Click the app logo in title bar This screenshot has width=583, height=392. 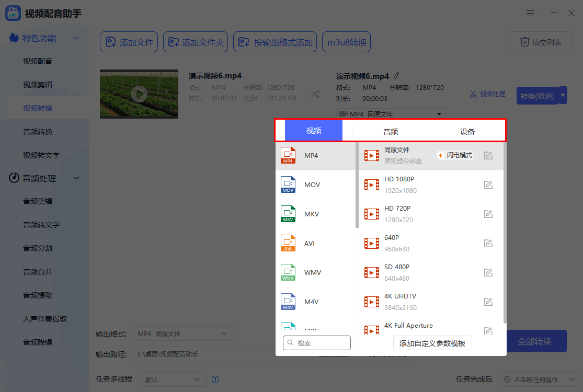point(13,14)
